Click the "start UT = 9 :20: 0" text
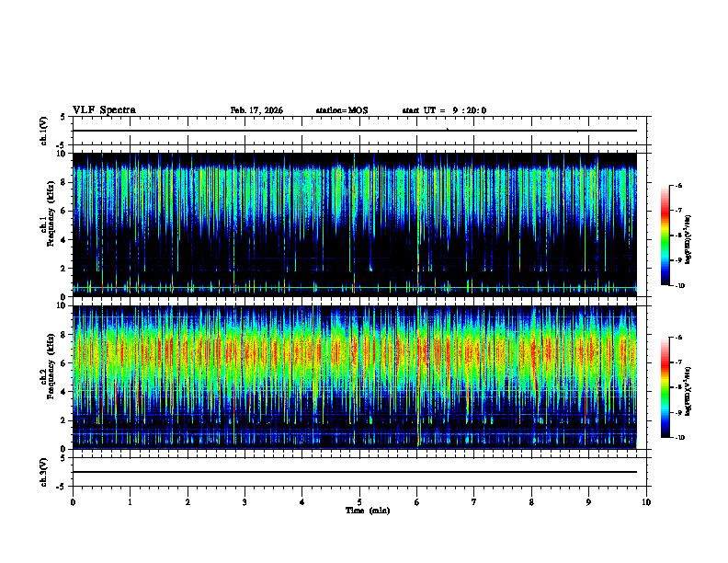The image size is (728, 563). [x=444, y=110]
